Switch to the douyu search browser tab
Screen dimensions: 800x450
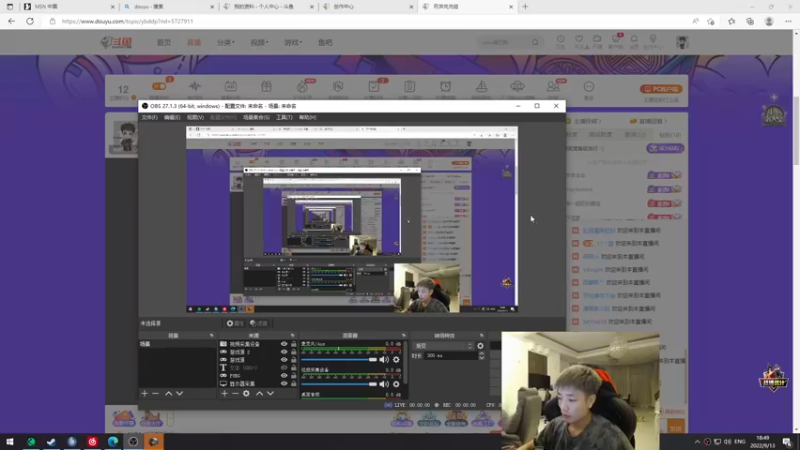[168, 7]
